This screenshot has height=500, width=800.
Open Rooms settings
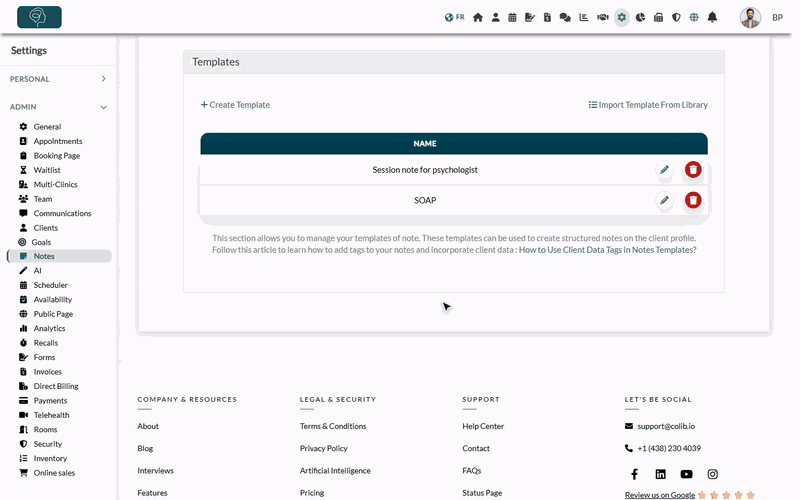[x=45, y=430]
